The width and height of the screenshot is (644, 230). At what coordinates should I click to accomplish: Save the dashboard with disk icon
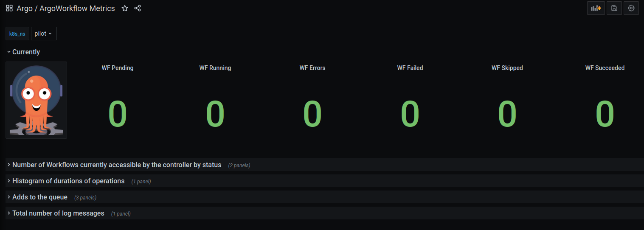[614, 8]
